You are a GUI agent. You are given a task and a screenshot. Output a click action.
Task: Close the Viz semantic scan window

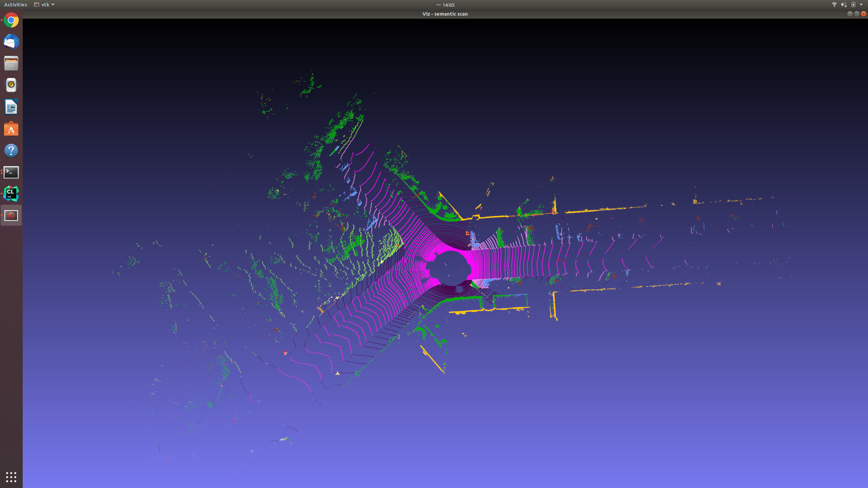pos(864,14)
